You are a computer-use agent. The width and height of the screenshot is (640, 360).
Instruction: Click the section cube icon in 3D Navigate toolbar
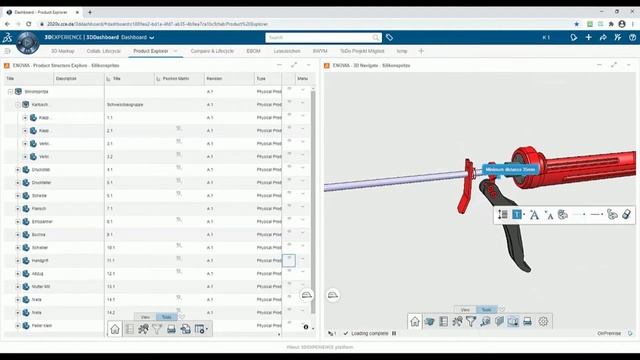pyautogui.click(x=499, y=322)
